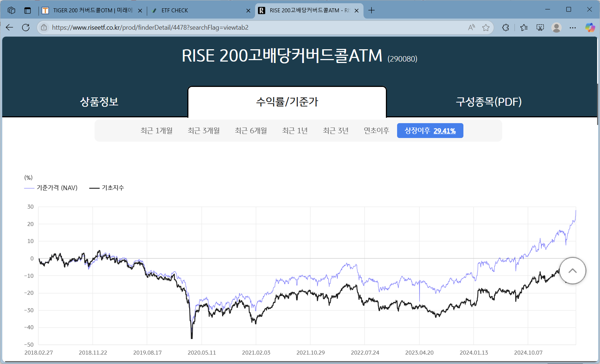Click the 2024.10.07 date label

coord(528,353)
